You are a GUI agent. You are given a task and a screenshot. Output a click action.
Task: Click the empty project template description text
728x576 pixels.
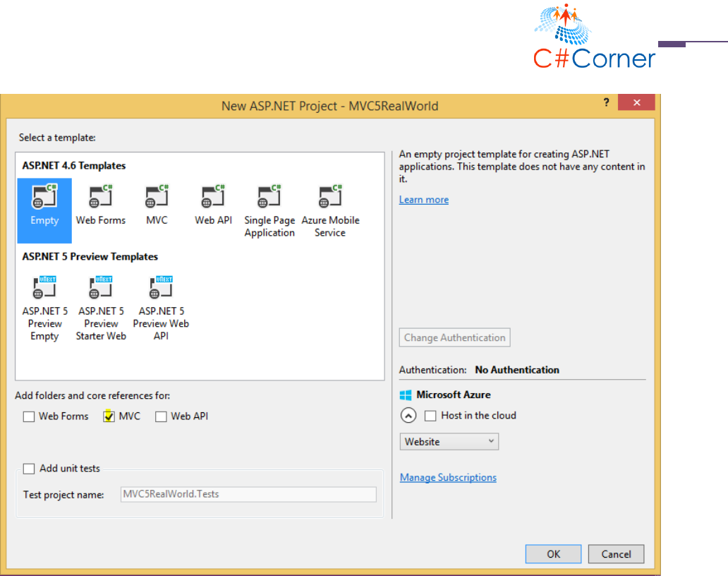(x=522, y=167)
